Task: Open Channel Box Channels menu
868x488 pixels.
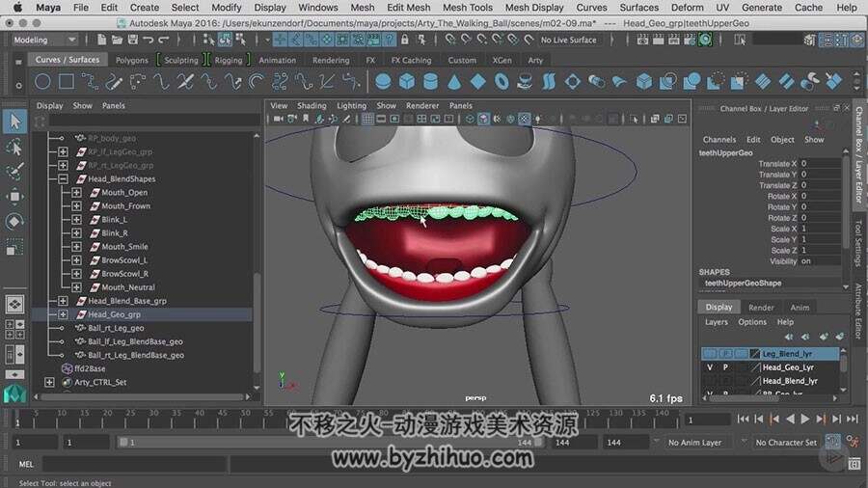Action: click(719, 140)
